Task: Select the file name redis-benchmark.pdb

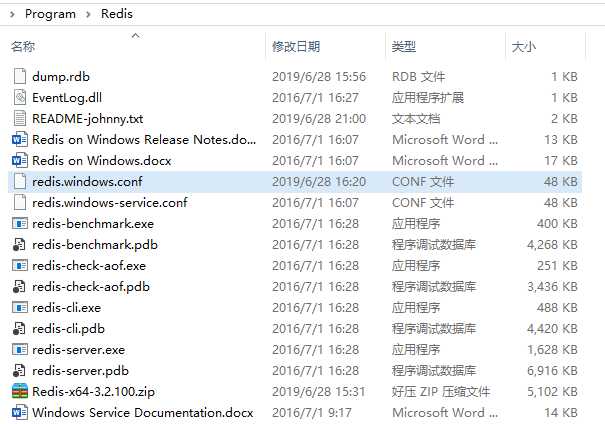Action: (95, 245)
